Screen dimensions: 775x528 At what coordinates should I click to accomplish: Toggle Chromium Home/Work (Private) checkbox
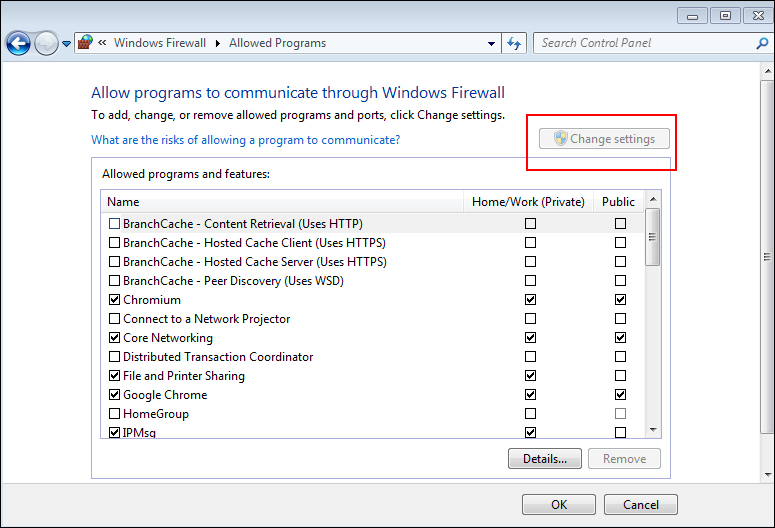tap(530, 300)
